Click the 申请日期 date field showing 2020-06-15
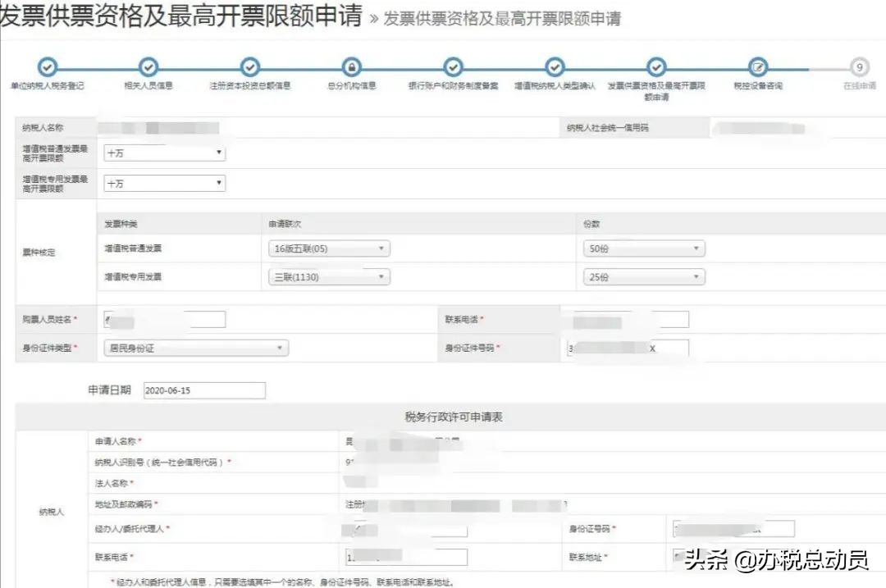 click(x=203, y=390)
